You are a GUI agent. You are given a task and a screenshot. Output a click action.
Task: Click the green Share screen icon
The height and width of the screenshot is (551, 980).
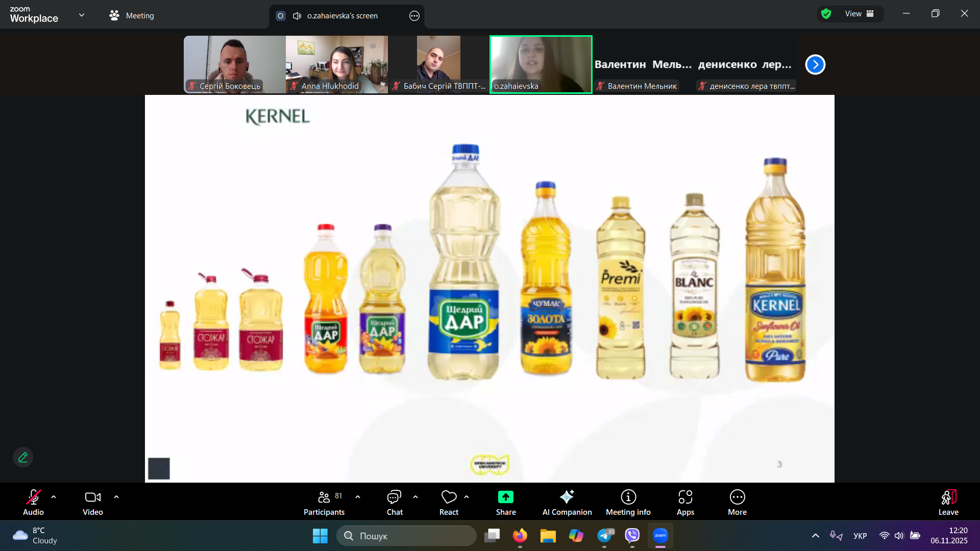tap(505, 497)
